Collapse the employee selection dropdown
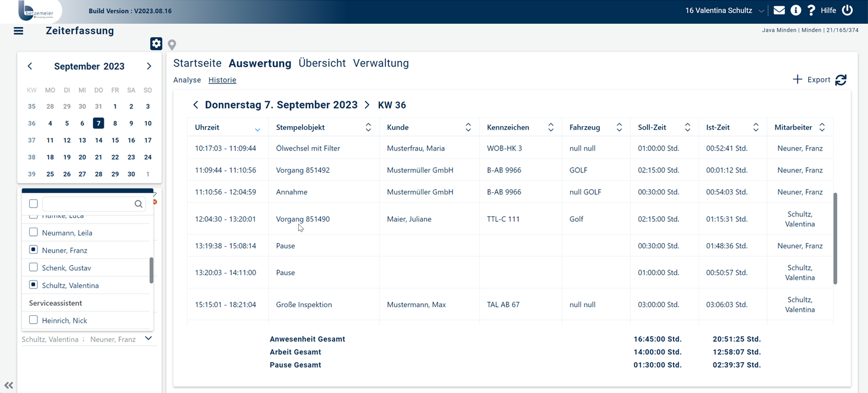Screen dimensions: 868x393 (148, 338)
